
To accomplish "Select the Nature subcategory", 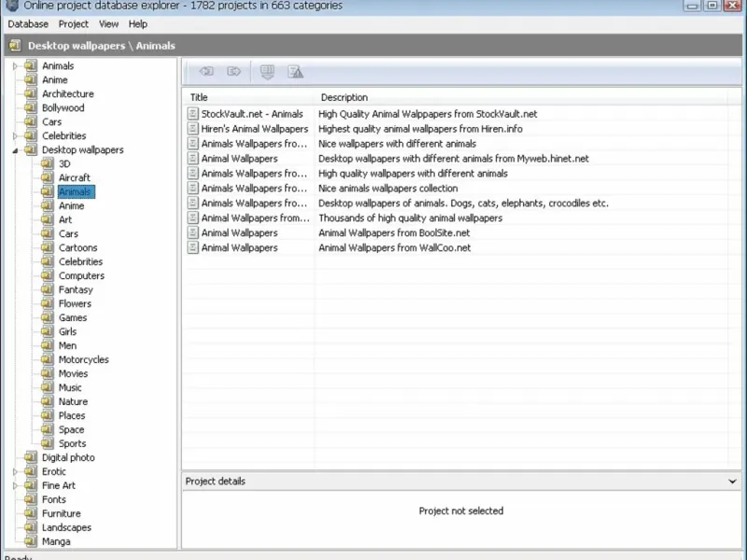I will click(73, 401).
